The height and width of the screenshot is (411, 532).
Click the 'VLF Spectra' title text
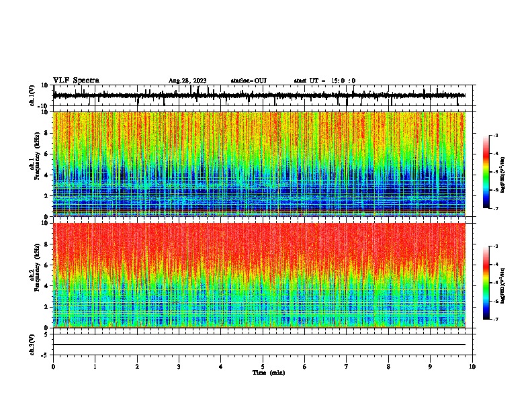tap(76, 81)
